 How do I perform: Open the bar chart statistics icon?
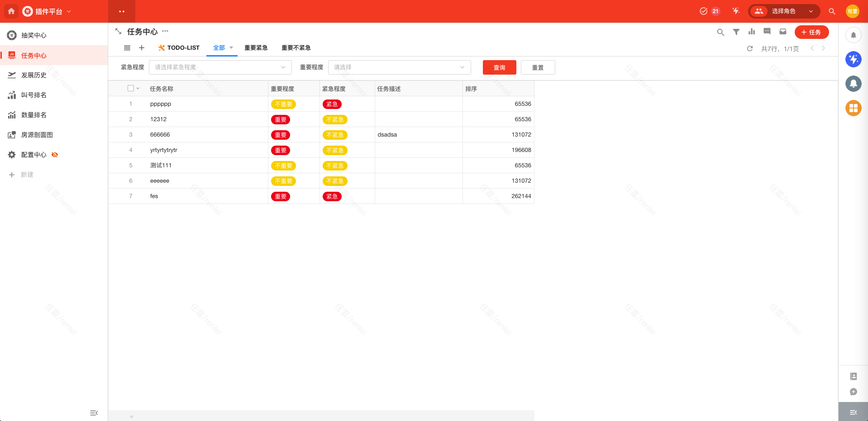pos(752,32)
